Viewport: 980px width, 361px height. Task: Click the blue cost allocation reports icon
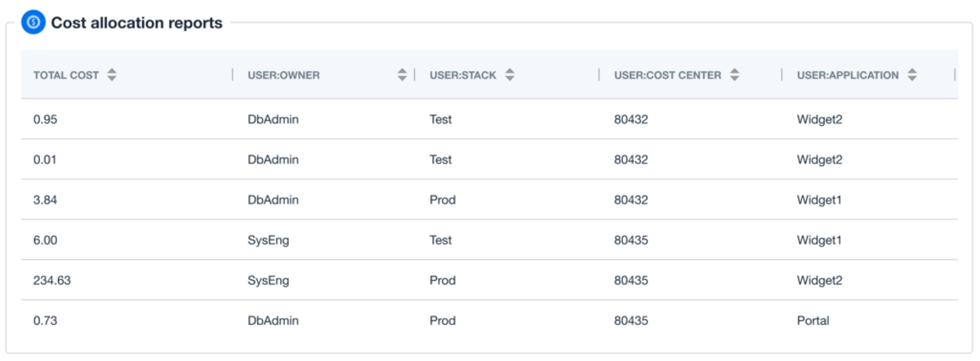(x=33, y=23)
